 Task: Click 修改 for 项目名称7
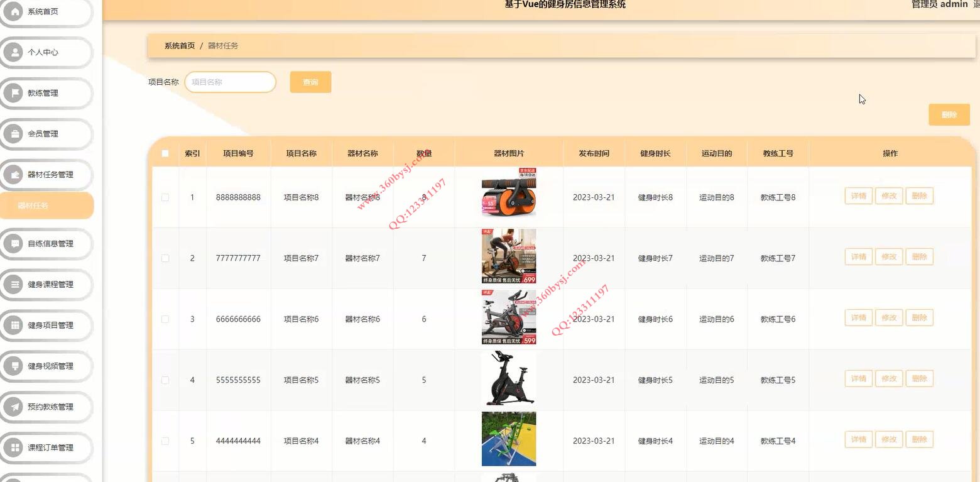click(x=889, y=257)
